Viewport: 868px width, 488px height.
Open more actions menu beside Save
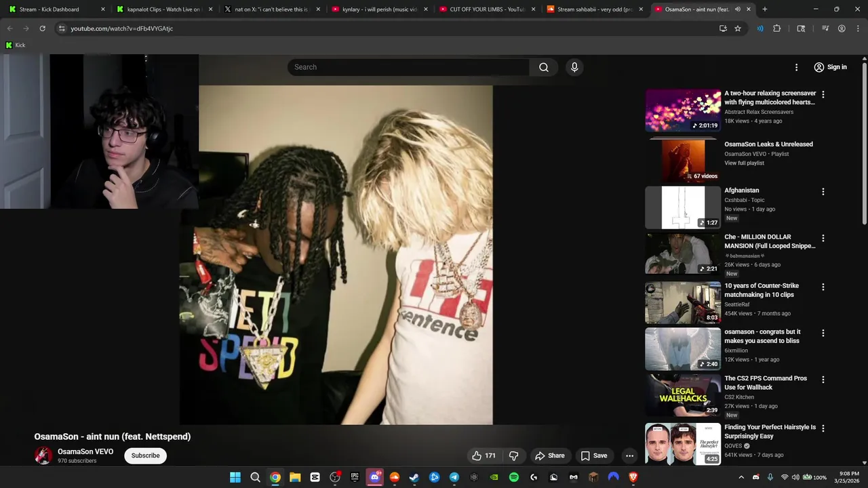[629, 455]
